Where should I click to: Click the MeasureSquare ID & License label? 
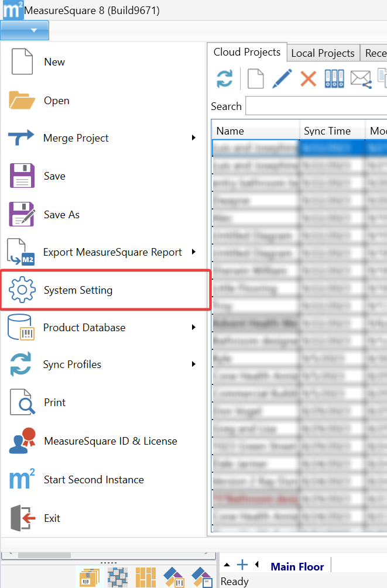tap(110, 441)
